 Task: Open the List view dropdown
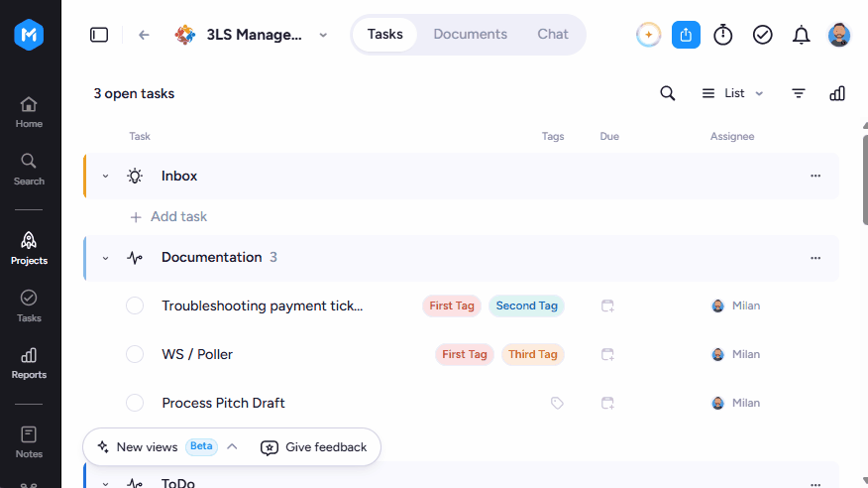[x=733, y=93]
